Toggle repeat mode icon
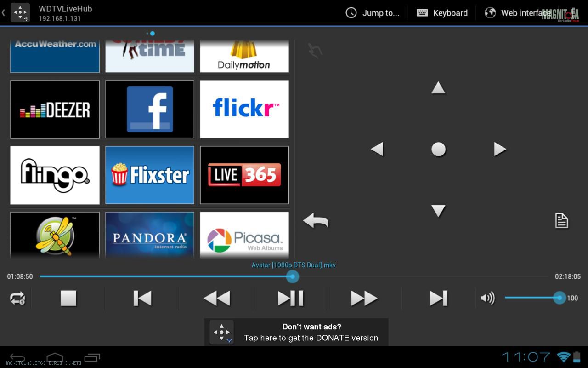588x368 pixels. [17, 299]
